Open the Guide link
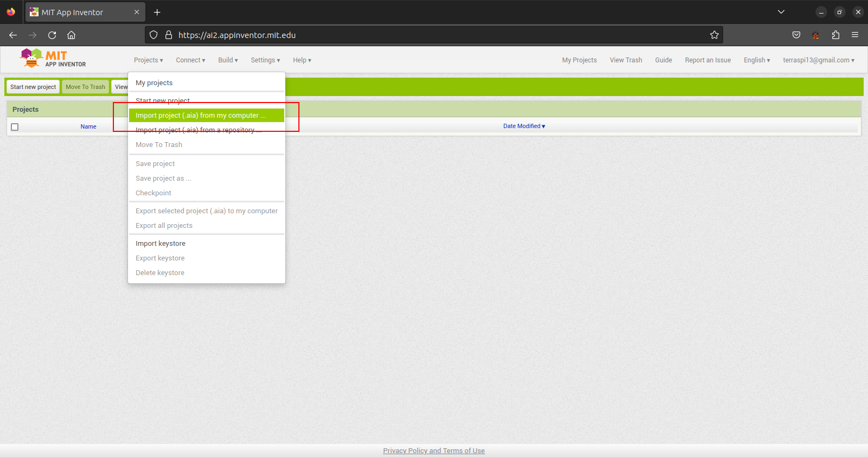868x458 pixels. click(663, 60)
